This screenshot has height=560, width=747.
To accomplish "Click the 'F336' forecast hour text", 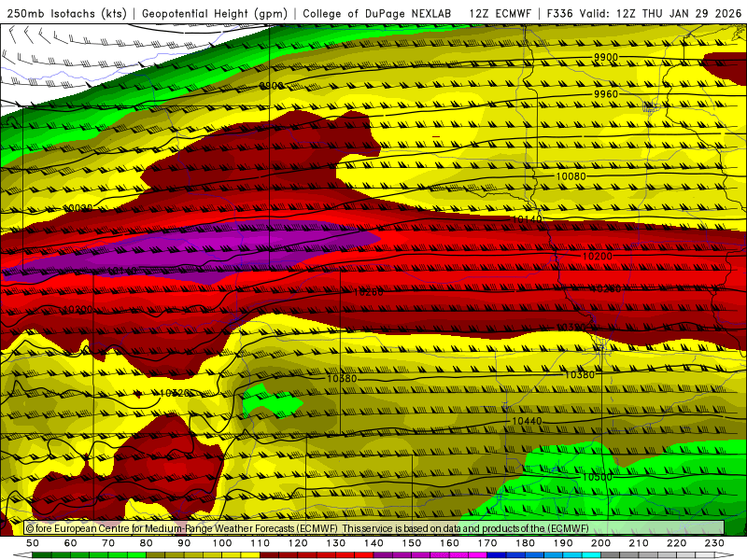I will coord(559,13).
